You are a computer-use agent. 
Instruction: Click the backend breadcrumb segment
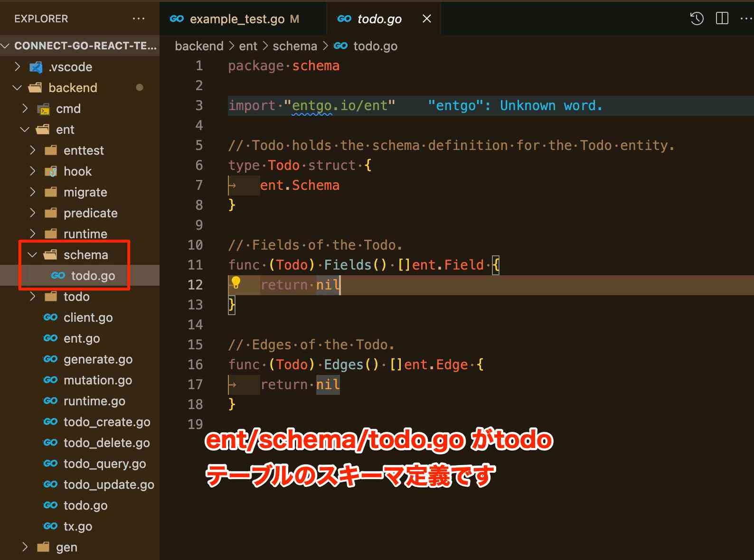pos(199,46)
